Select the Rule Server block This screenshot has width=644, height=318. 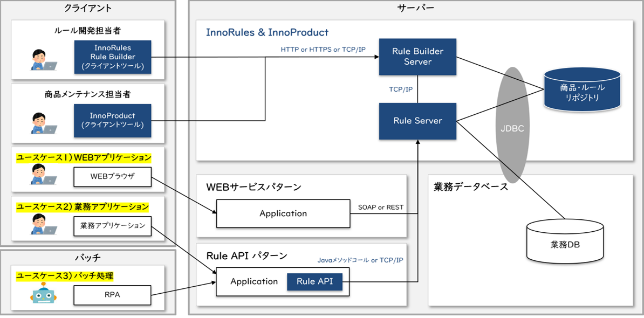tap(417, 121)
